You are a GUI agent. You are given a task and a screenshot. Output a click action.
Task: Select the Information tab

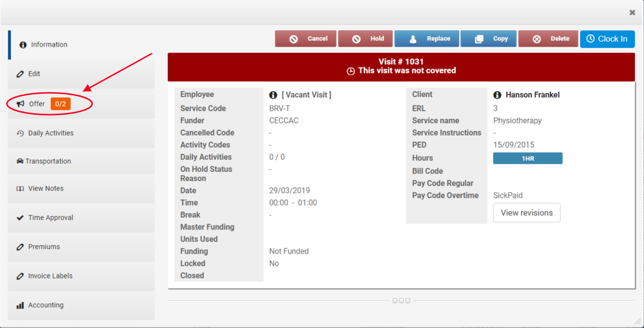49,45
